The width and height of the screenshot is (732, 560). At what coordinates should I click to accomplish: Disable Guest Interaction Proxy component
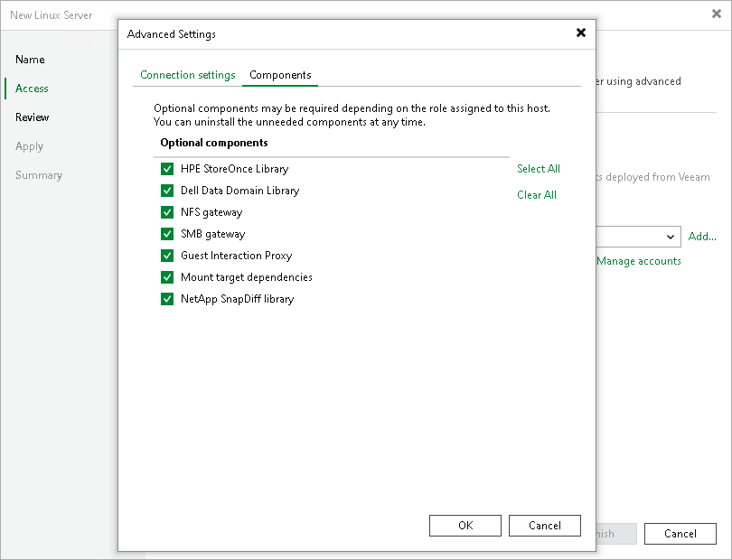(x=167, y=256)
